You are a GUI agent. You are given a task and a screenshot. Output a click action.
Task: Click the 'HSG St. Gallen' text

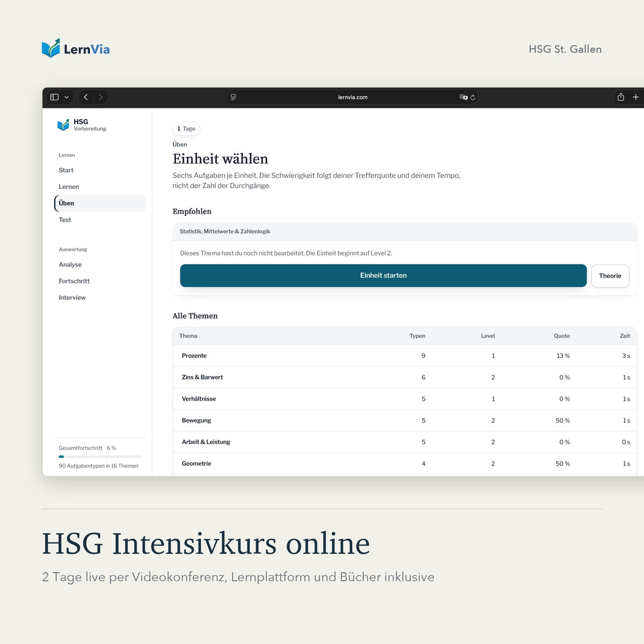pos(565,49)
